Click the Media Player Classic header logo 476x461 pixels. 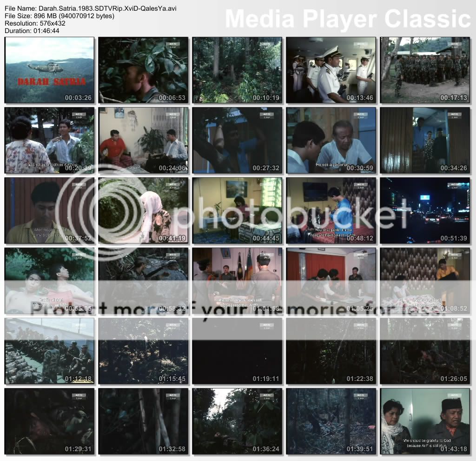[348, 19]
